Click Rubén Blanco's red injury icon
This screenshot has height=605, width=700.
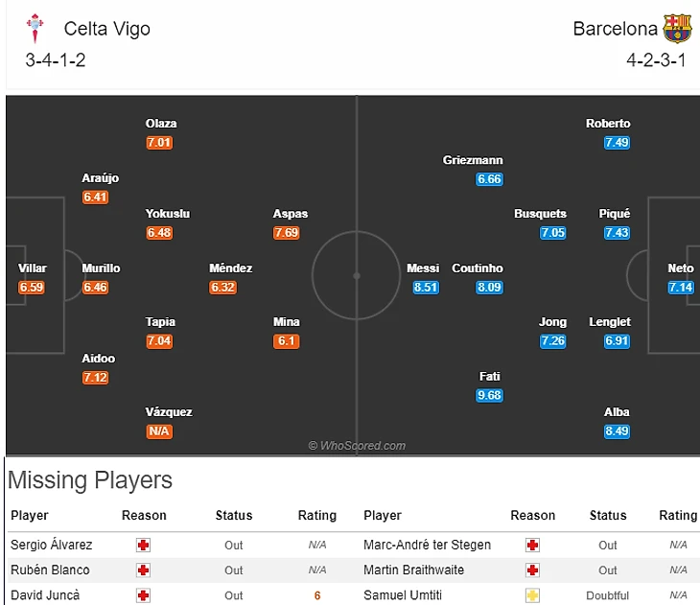pos(144,570)
